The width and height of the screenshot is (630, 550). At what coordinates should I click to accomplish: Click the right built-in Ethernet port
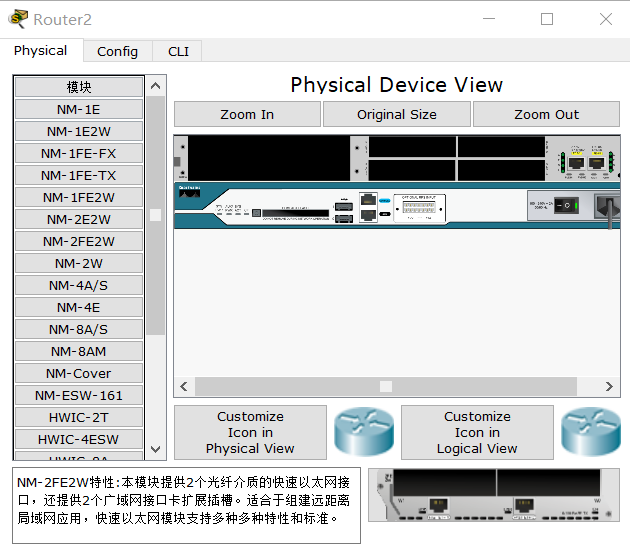point(596,163)
